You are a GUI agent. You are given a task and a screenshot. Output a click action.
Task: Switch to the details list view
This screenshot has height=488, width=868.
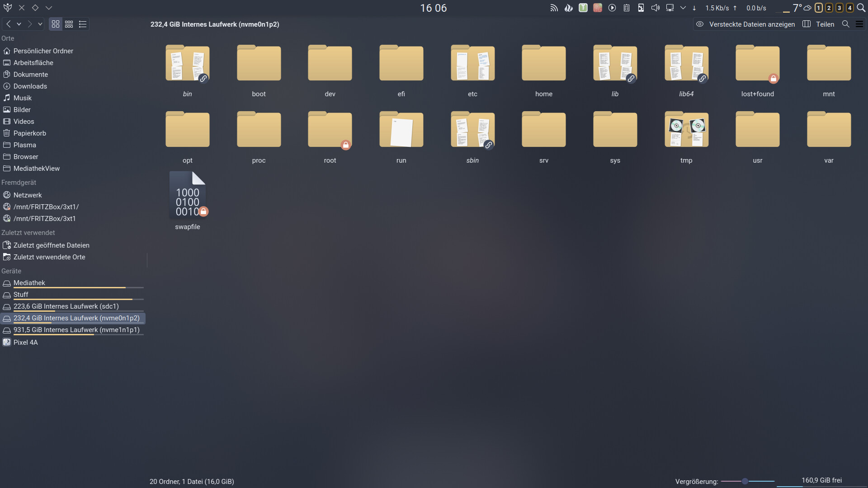(83, 24)
